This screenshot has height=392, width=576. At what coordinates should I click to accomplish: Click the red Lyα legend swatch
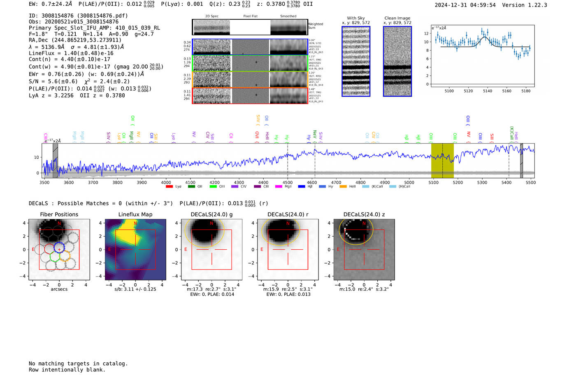point(169,187)
